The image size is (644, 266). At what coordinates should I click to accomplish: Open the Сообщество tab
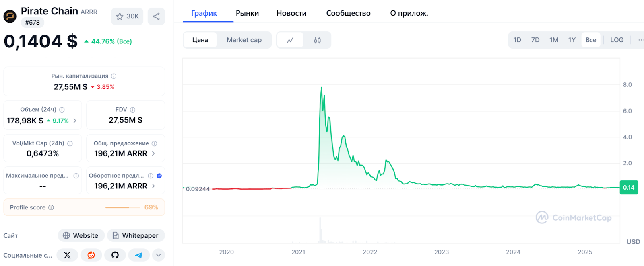[x=348, y=13]
